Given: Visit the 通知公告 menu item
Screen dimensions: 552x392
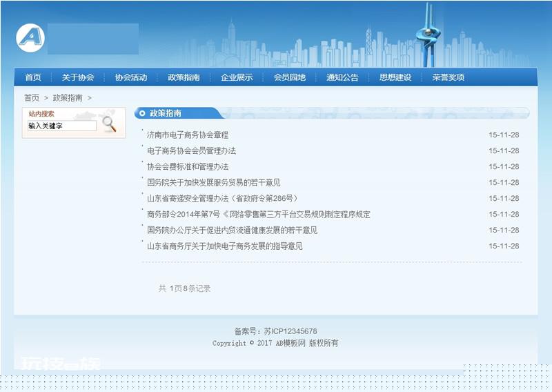Looking at the screenshot, I should pos(342,77).
